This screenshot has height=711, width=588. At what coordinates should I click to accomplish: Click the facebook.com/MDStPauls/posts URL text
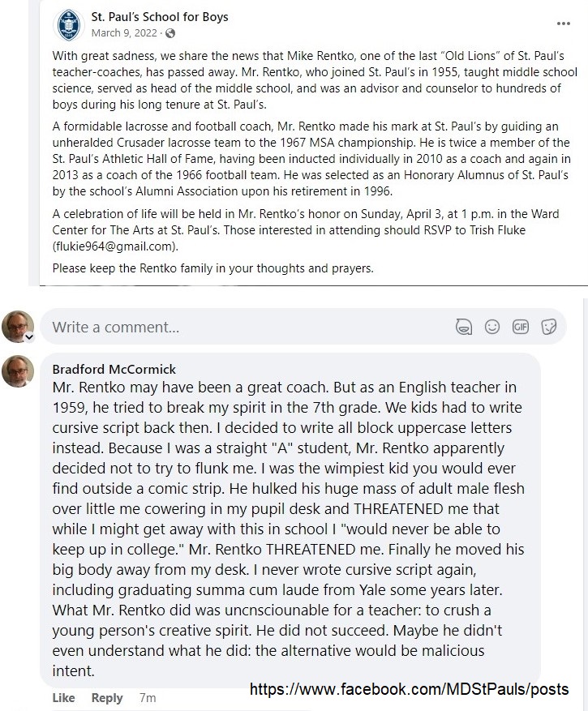(410, 689)
